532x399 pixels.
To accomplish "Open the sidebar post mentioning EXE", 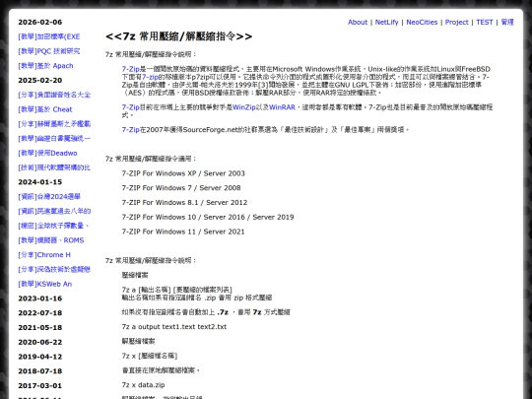I will [49, 36].
